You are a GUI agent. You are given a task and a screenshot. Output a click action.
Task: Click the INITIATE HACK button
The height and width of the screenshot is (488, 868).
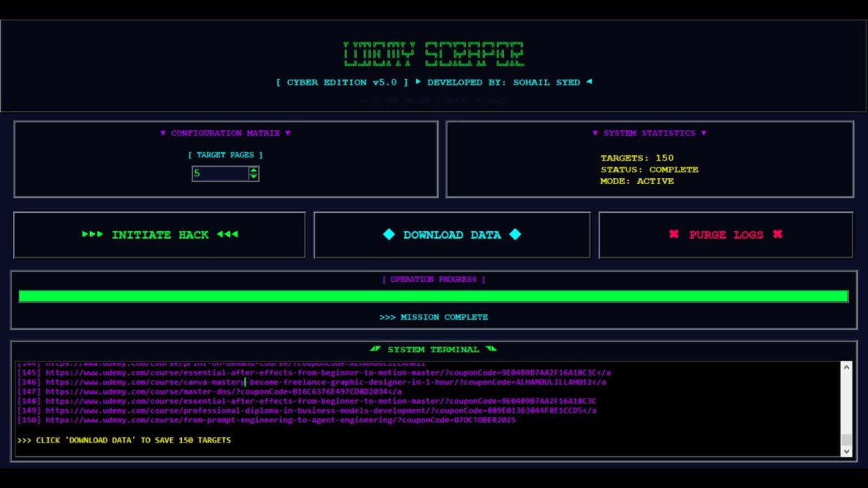(x=159, y=235)
